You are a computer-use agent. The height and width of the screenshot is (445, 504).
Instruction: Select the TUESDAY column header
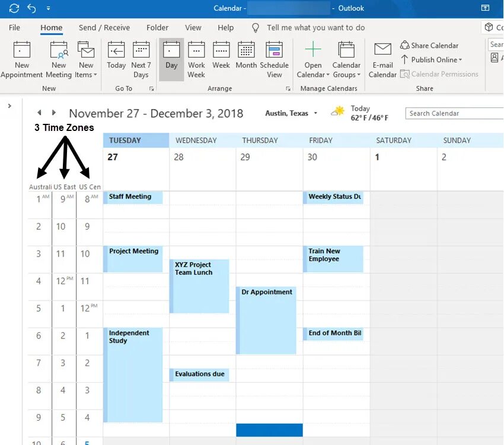(136, 140)
